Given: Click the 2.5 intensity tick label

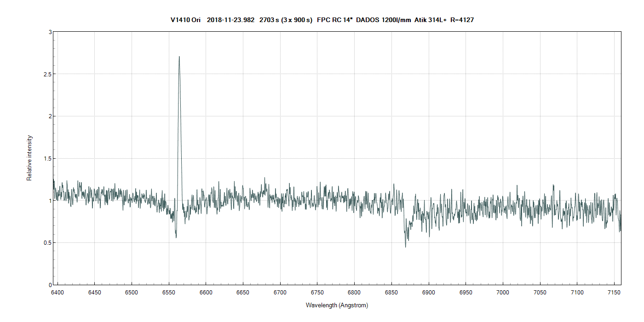Looking at the screenshot, I should click(47, 74).
